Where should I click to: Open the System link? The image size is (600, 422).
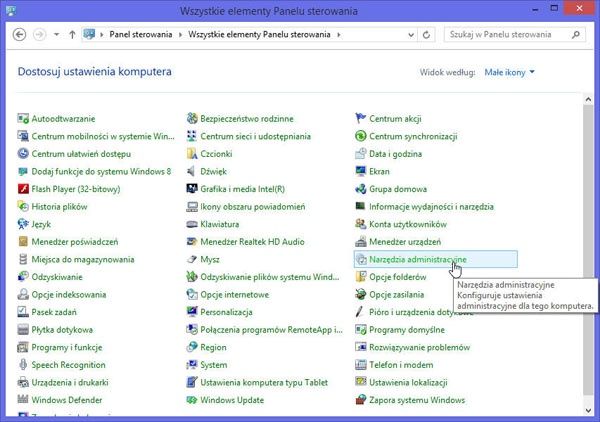point(214,365)
